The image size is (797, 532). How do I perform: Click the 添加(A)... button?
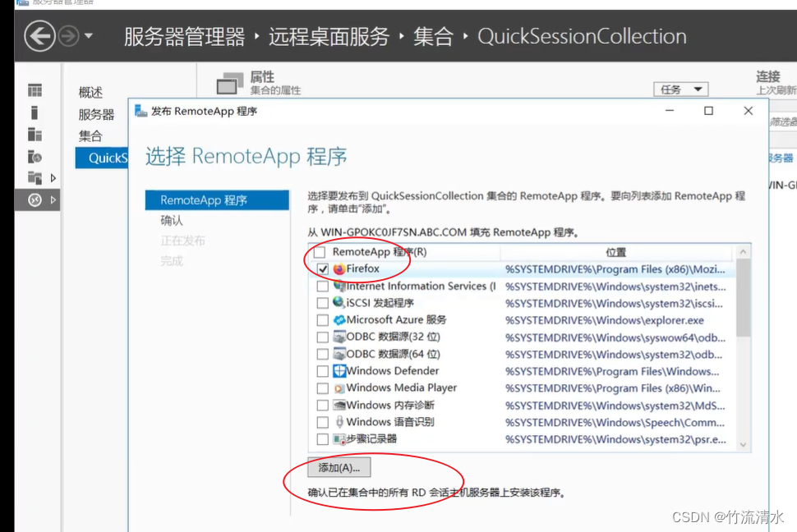(339, 467)
